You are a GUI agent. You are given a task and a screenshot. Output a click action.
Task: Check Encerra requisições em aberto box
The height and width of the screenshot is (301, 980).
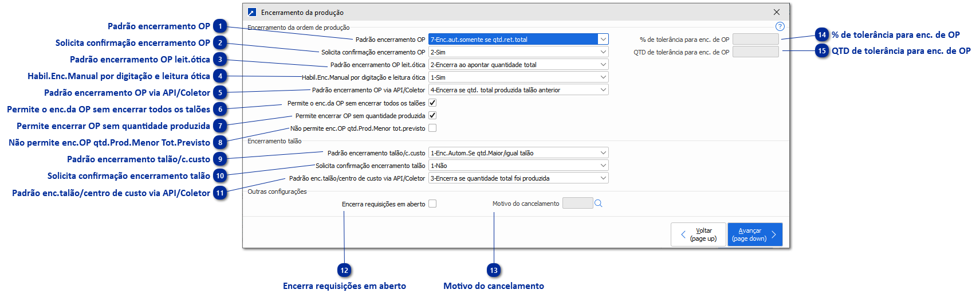point(432,204)
